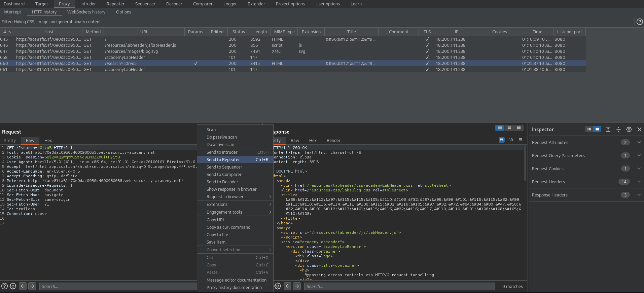Click the response pane vertical scrollbar
This screenshot has height=293, width=644.
click(525, 163)
